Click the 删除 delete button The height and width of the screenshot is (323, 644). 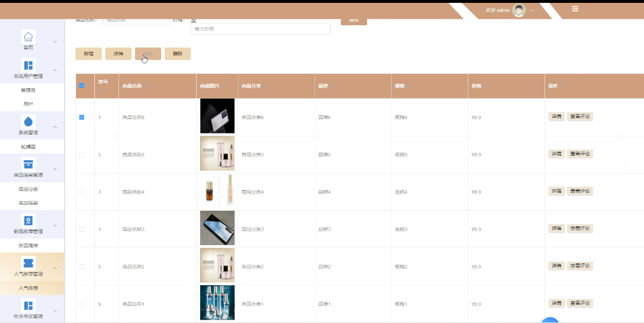[177, 53]
